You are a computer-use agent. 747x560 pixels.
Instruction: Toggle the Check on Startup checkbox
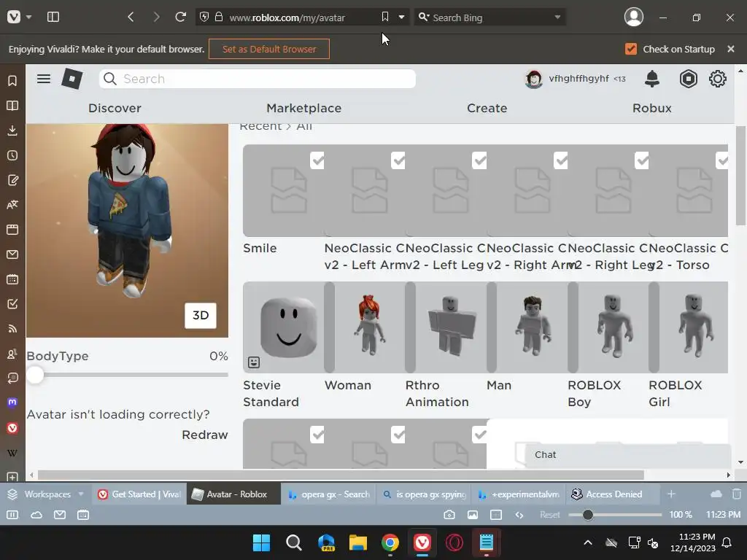631,49
